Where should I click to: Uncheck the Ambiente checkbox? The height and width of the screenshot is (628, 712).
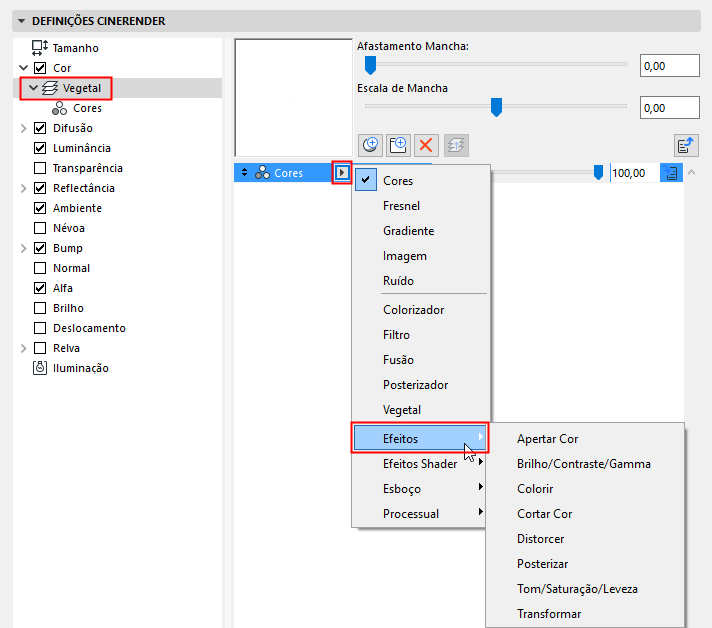[x=40, y=208]
